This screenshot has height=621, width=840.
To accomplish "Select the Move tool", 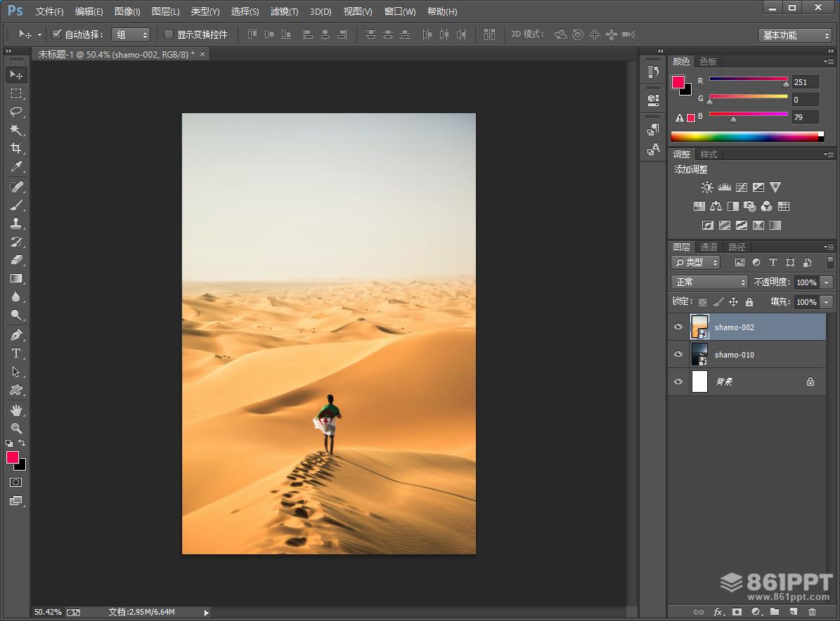I will click(x=16, y=75).
